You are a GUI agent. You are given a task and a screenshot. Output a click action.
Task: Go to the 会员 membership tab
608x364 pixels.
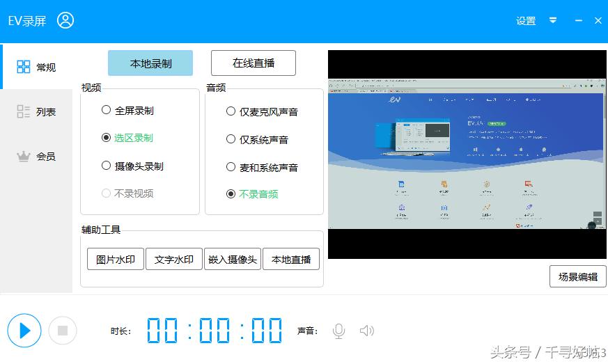(36, 156)
